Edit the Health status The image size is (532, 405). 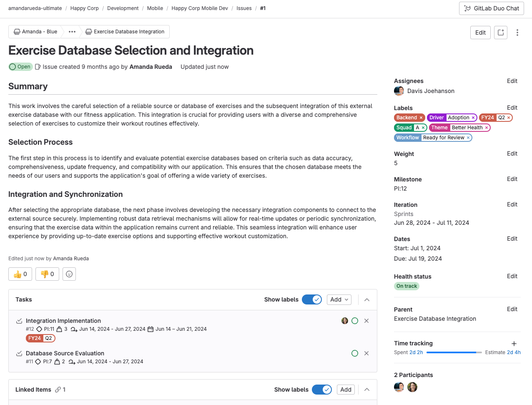point(512,276)
